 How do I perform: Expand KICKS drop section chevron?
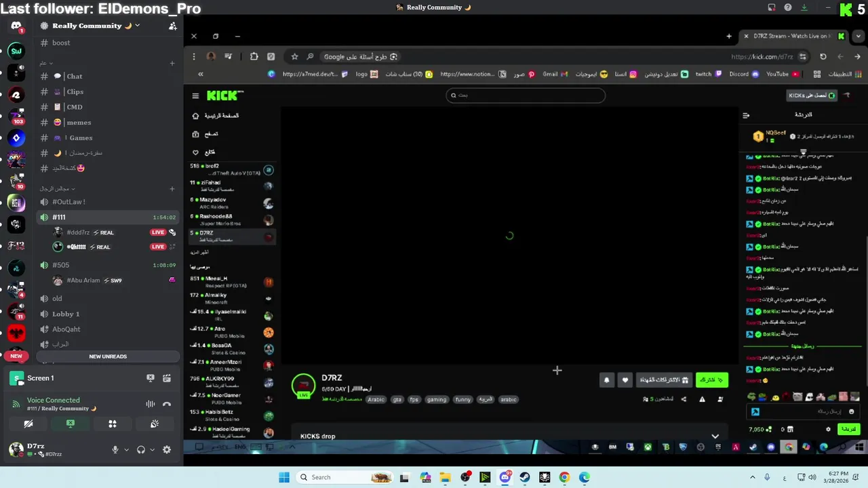(715, 436)
